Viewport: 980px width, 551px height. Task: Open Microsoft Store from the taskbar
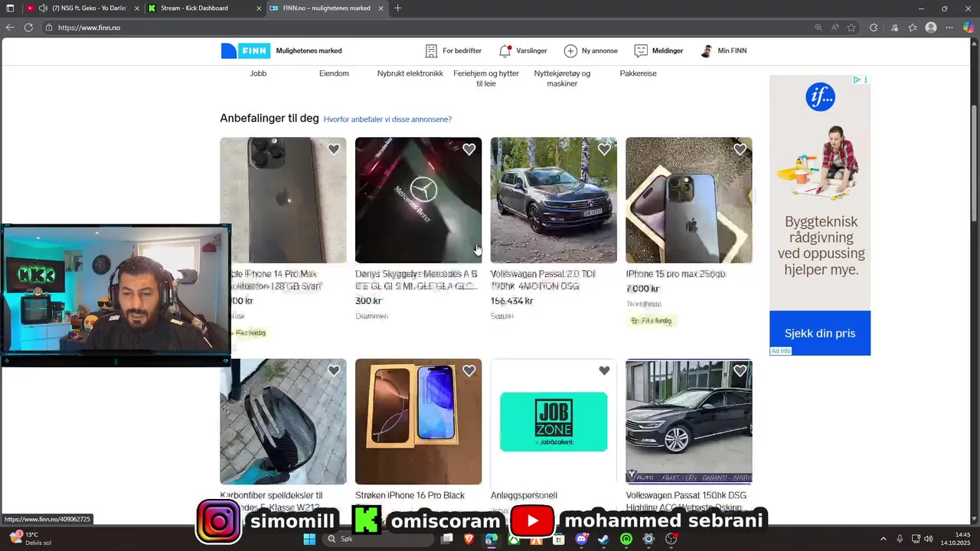point(559,539)
